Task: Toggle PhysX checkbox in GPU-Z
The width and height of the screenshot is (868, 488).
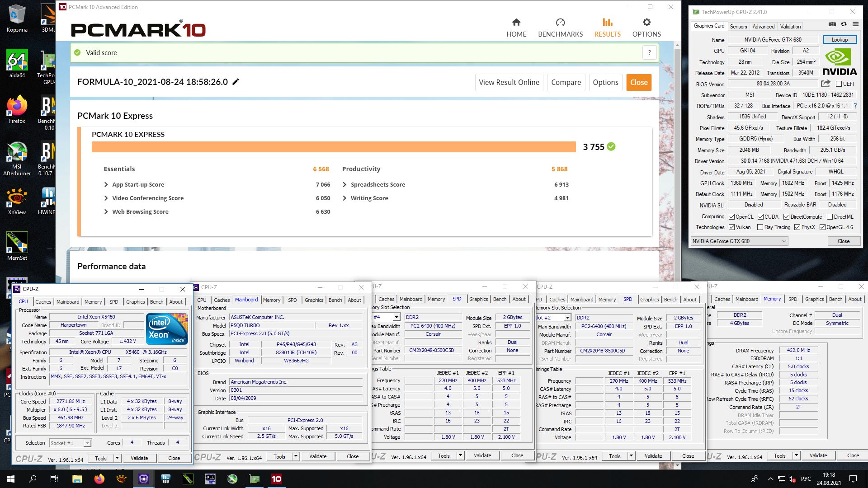Action: 797,227
